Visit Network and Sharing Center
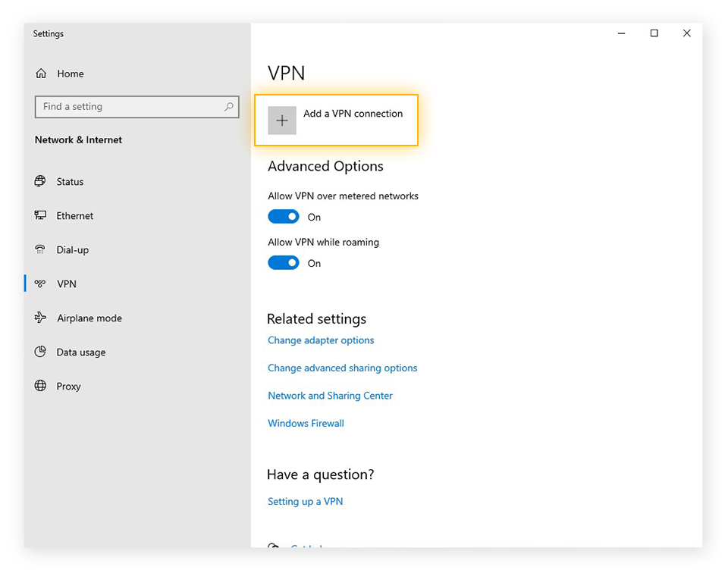This screenshot has height=570, width=728. coord(330,395)
